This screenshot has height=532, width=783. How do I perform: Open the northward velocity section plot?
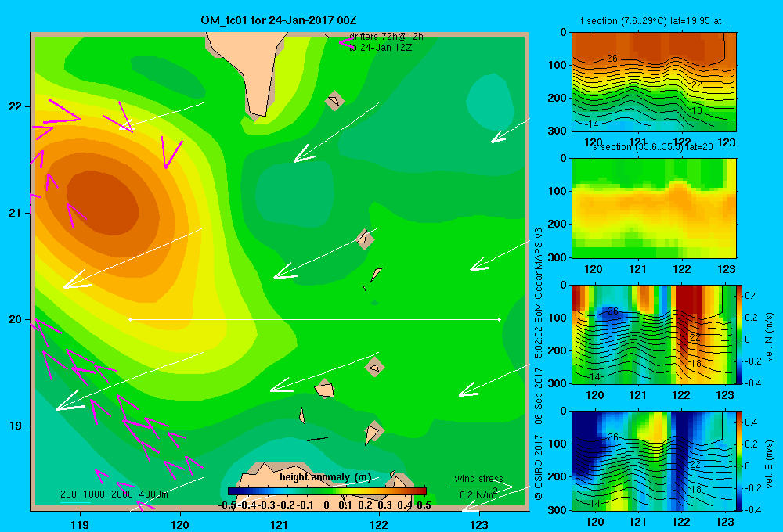[x=654, y=334]
